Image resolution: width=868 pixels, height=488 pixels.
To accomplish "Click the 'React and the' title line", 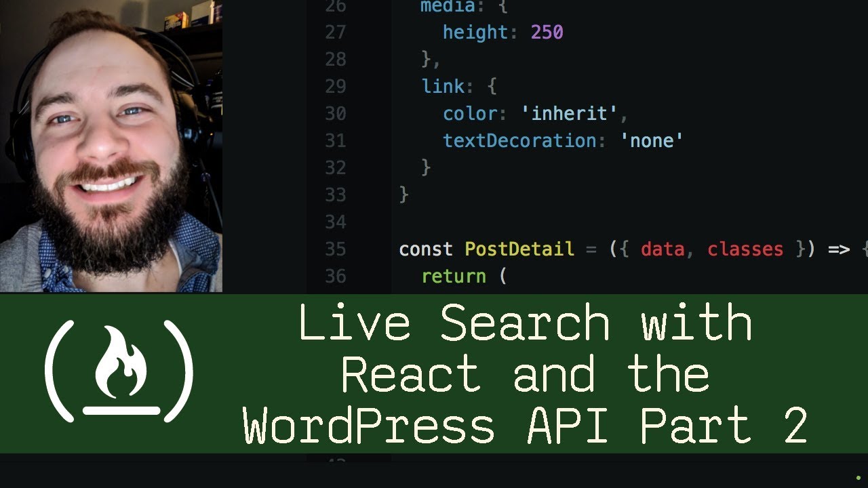I will pyautogui.click(x=526, y=375).
